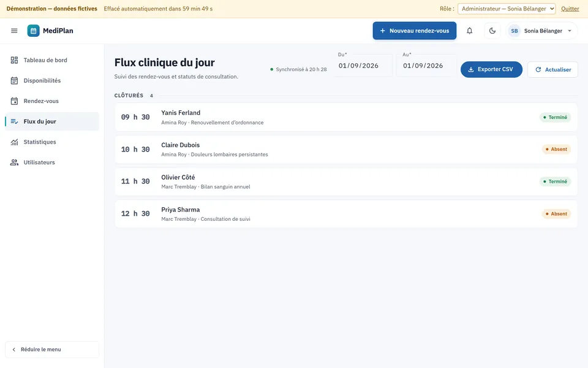Click the Clôturés count 4
This screenshot has width=588, height=368.
[151, 96]
